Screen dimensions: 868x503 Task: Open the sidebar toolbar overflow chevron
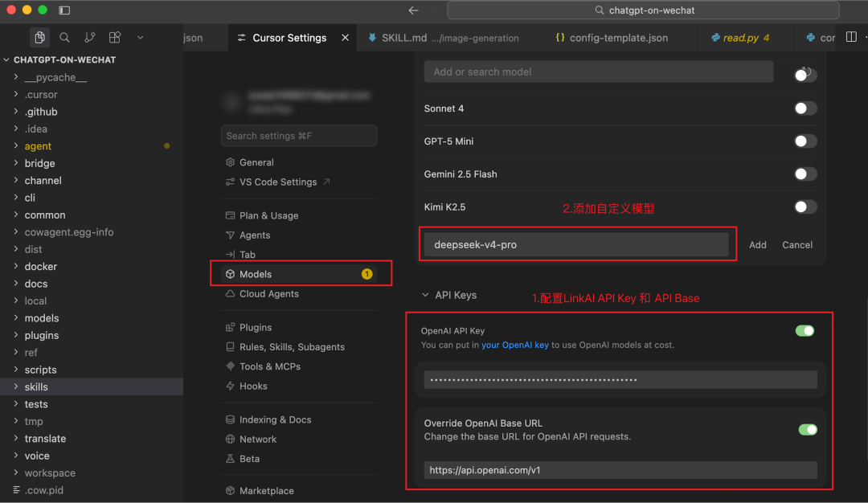140,38
